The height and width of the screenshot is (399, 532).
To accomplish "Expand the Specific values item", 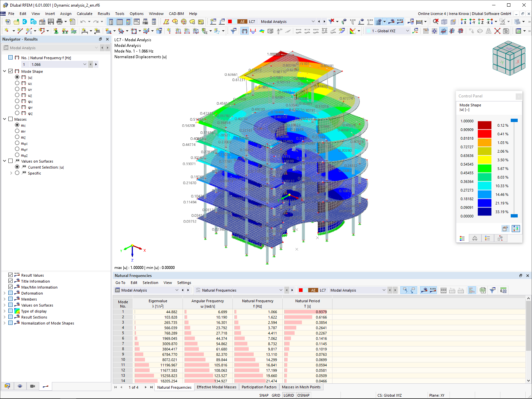I will (11, 173).
